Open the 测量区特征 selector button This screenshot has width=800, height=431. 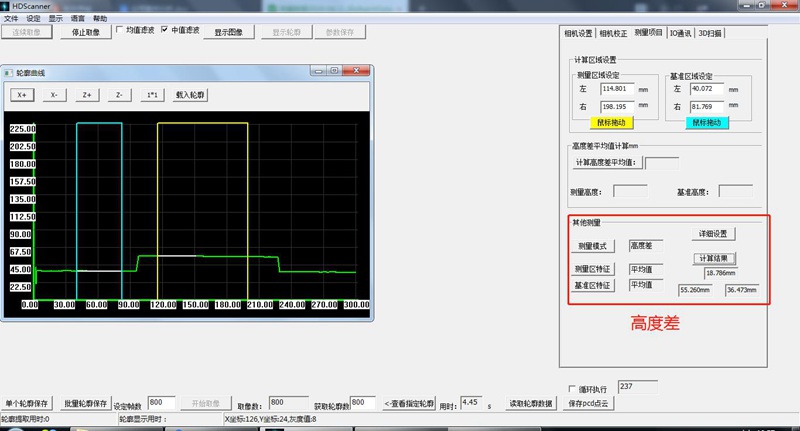tap(593, 268)
